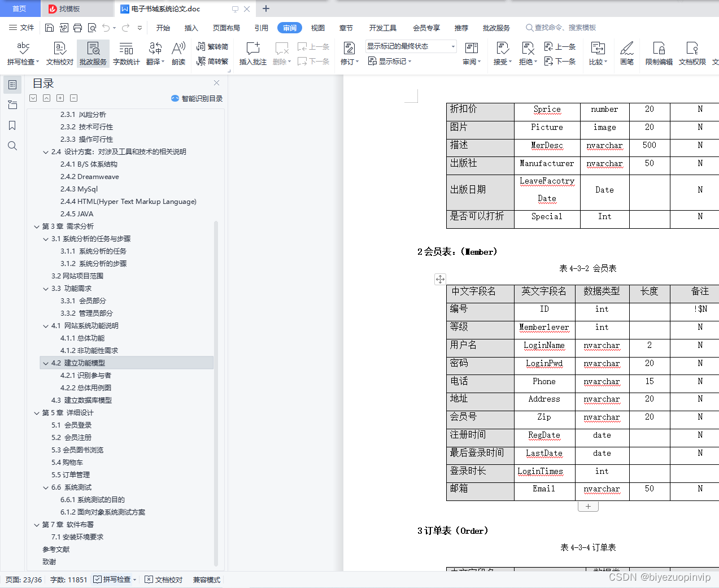Image resolution: width=719 pixels, height=588 pixels.
Task: Convert to simplified Chinese (简转繁)
Action: pos(212,61)
